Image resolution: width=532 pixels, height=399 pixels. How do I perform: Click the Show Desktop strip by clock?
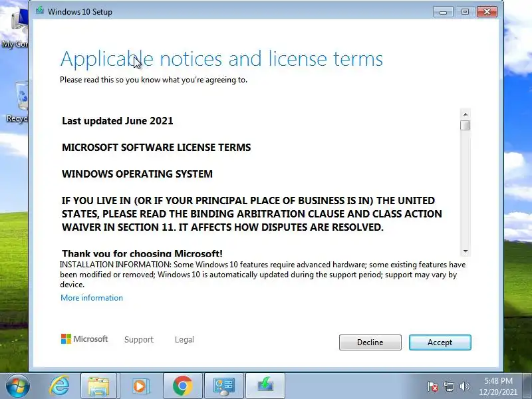tap(527, 386)
